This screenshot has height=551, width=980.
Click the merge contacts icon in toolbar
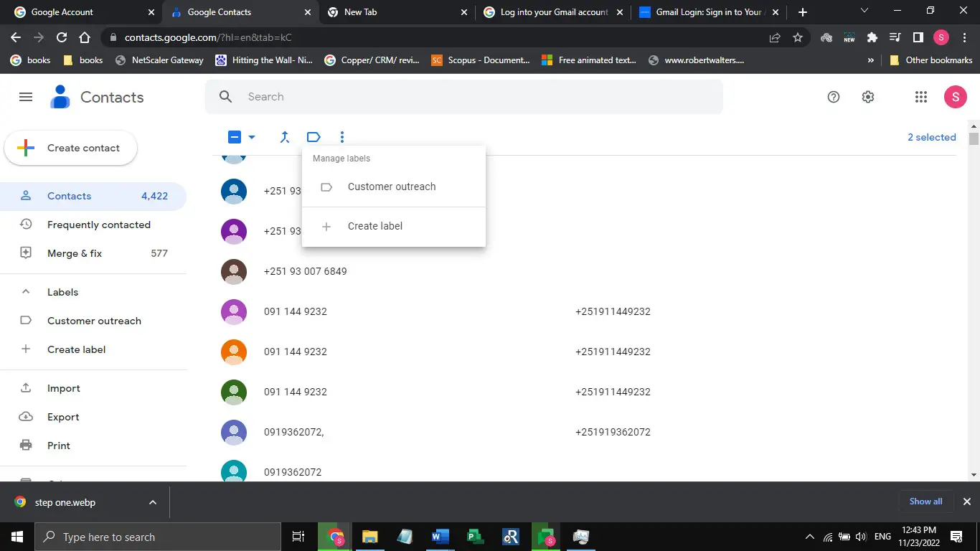285,137
